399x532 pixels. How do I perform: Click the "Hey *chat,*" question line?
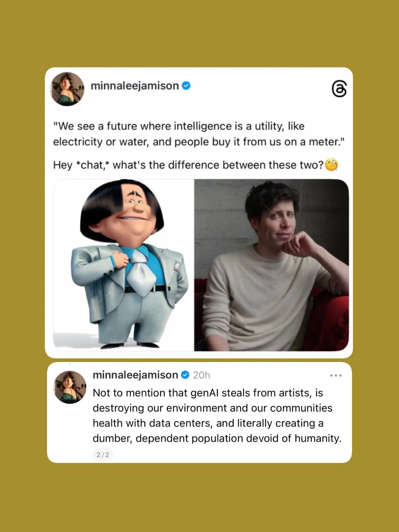188,165
